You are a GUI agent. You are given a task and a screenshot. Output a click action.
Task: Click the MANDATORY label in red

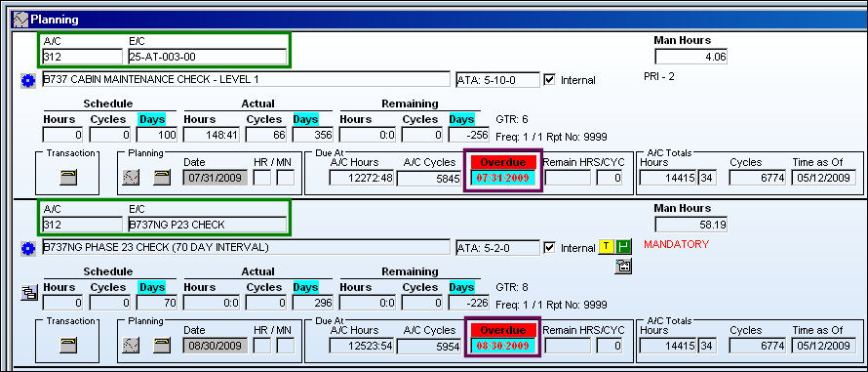click(676, 244)
